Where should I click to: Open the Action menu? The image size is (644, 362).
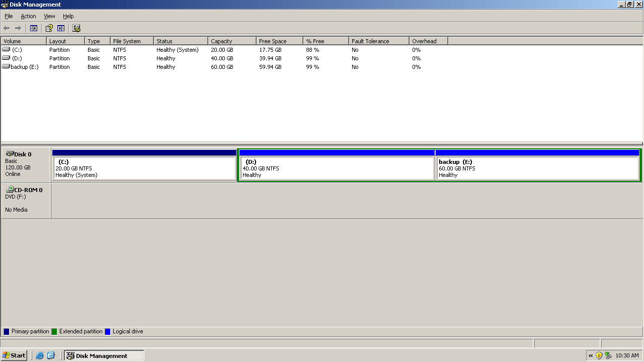[x=28, y=16]
